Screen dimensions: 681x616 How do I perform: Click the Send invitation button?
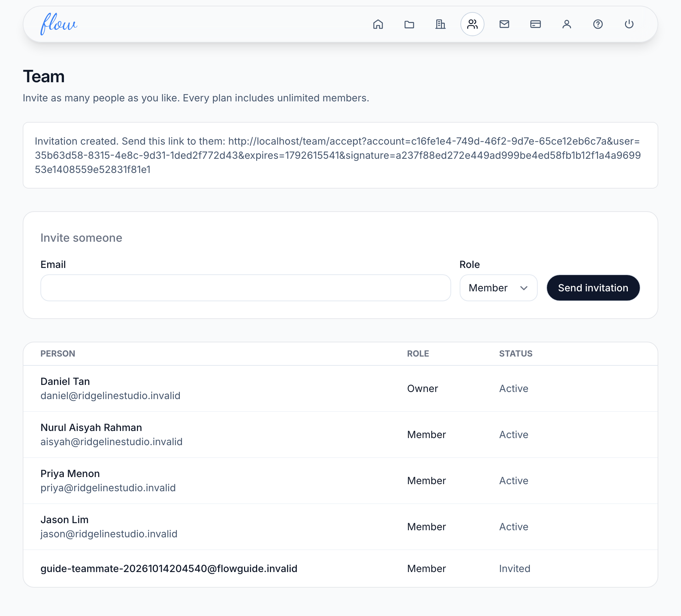tap(593, 288)
